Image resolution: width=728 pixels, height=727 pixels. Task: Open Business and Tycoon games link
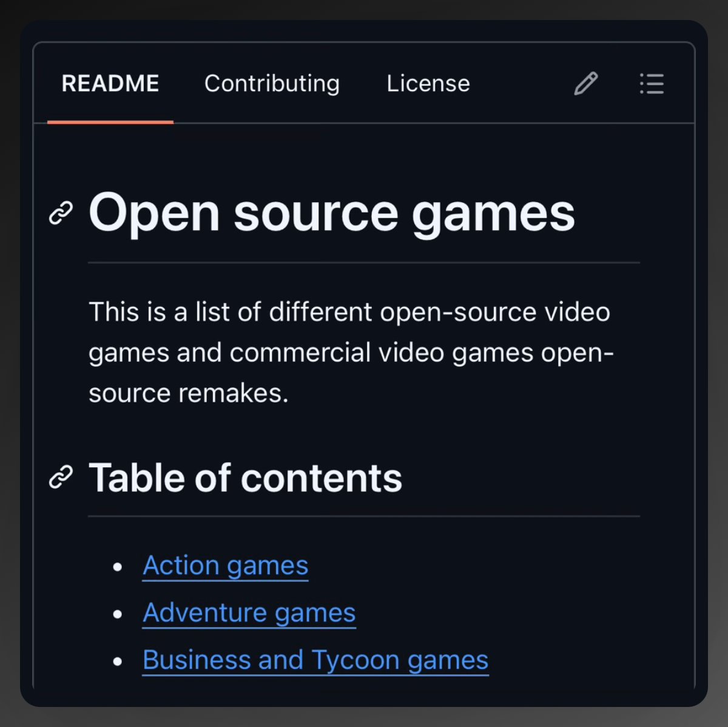coord(315,660)
